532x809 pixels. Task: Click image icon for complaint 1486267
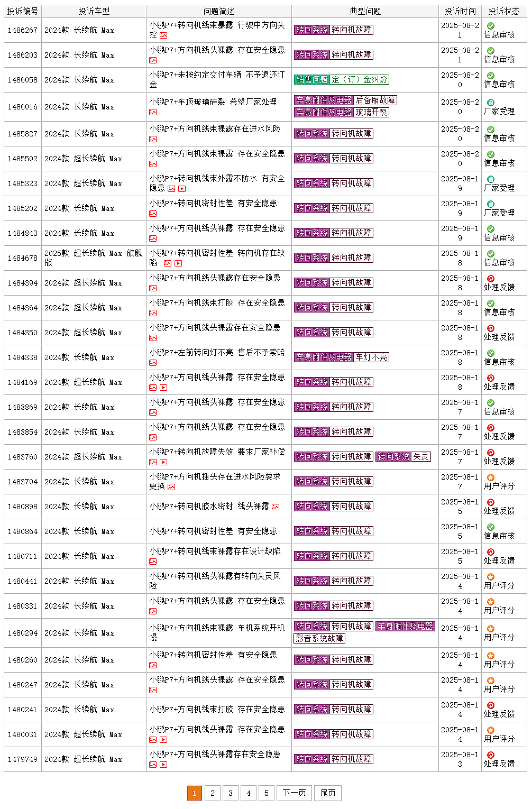point(163,35)
